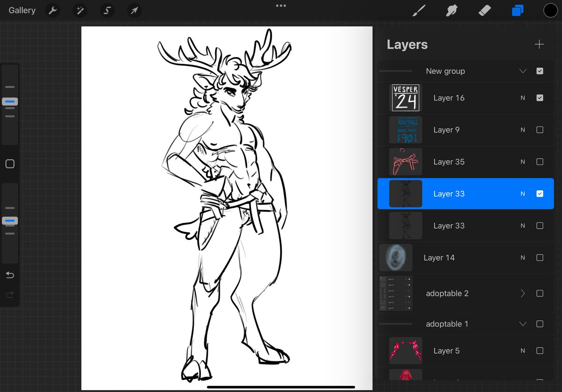Select Layer 9 adoptable price thumbnail
This screenshot has height=392, width=562.
click(406, 130)
